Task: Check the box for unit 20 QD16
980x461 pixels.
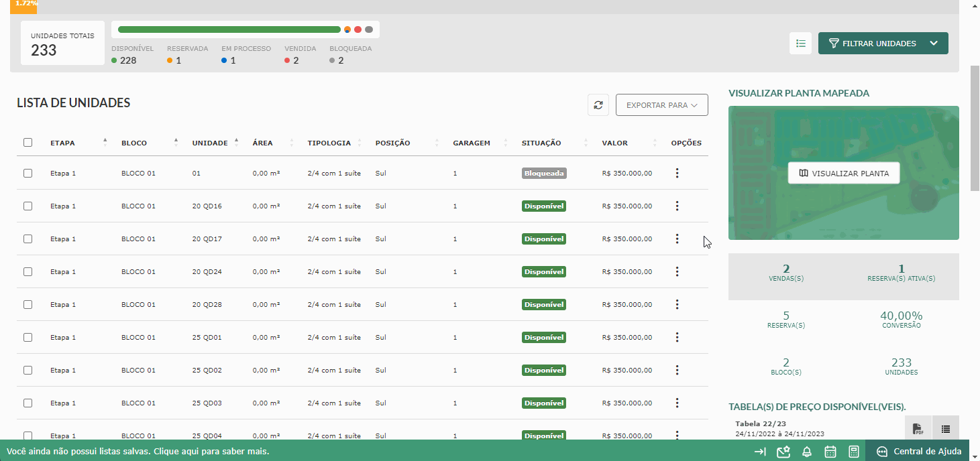Action: 28,206
